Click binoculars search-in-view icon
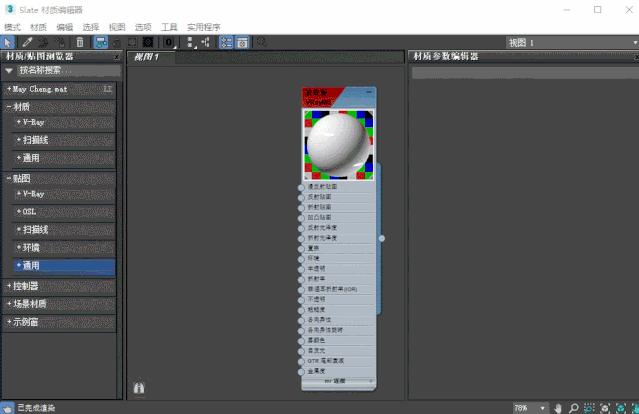Screen dimensions: 639x414 [139, 388]
